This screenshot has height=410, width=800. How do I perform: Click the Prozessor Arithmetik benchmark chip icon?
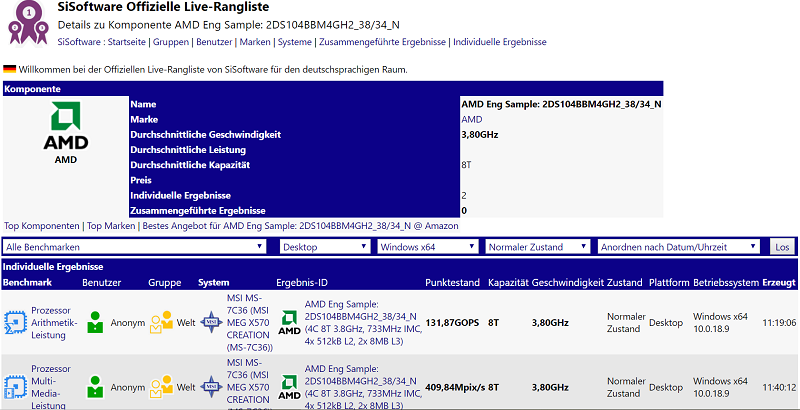coord(15,323)
